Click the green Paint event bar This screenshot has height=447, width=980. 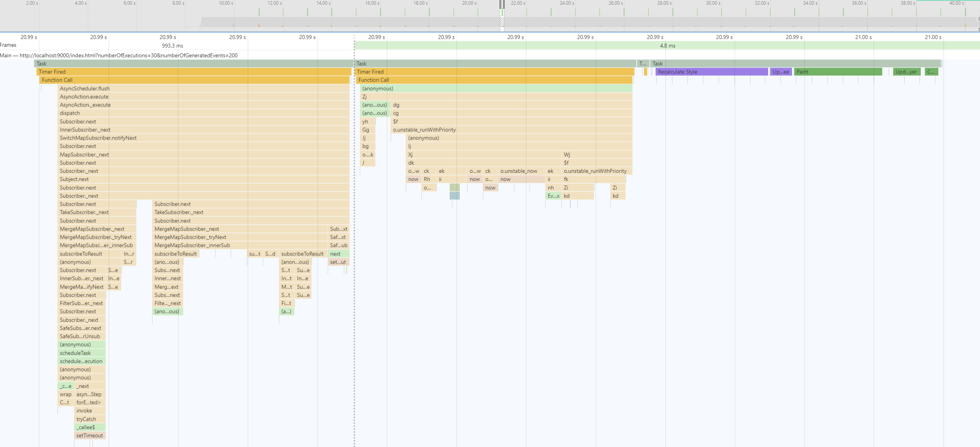pos(838,72)
